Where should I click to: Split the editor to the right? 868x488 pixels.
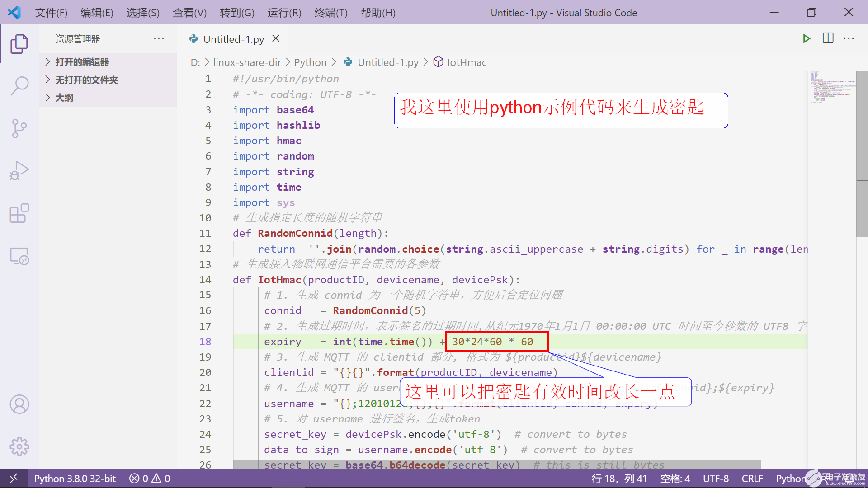828,38
